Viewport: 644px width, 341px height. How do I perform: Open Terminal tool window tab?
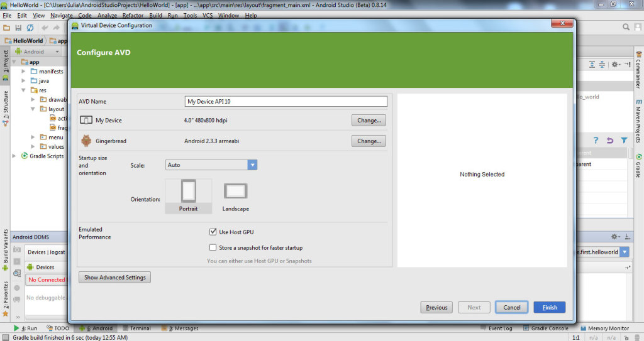(138, 328)
